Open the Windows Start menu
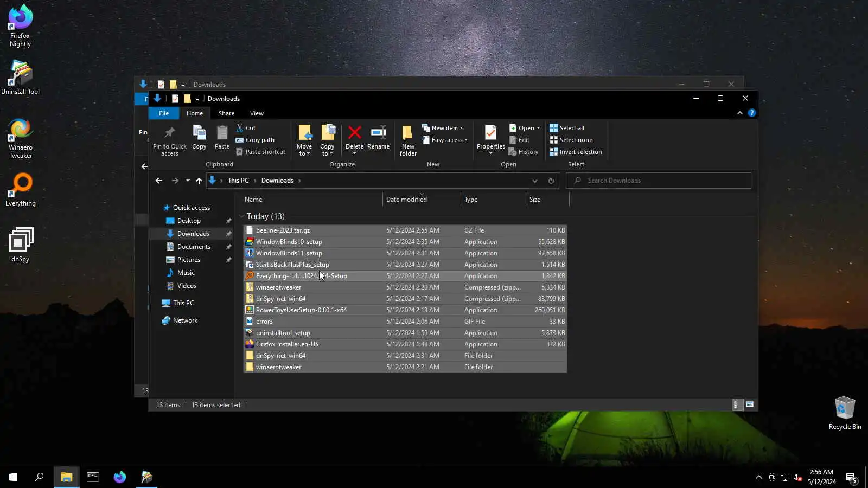This screenshot has height=488, width=868. (13, 477)
